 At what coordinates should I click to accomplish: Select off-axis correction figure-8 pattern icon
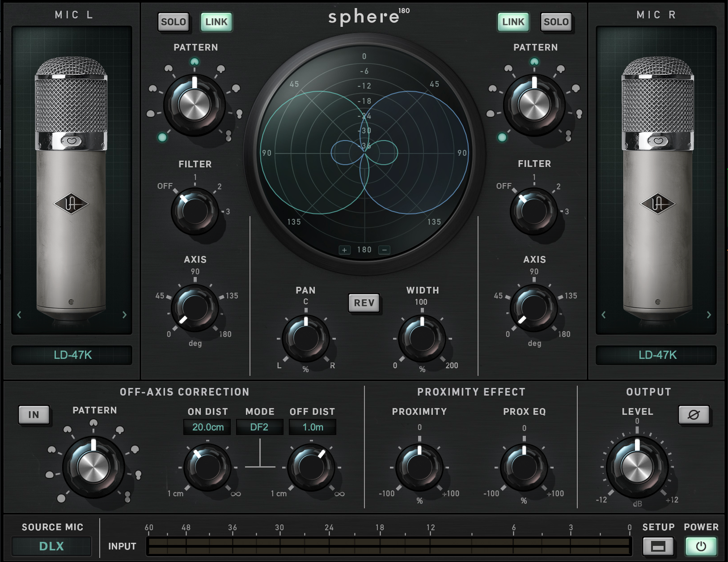127,496
